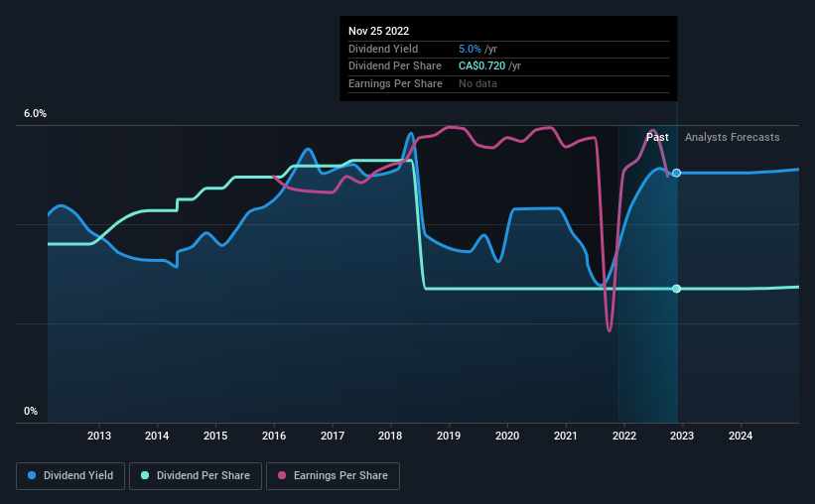Click the pink dot in Earnings Per Share legend

pos(282,475)
